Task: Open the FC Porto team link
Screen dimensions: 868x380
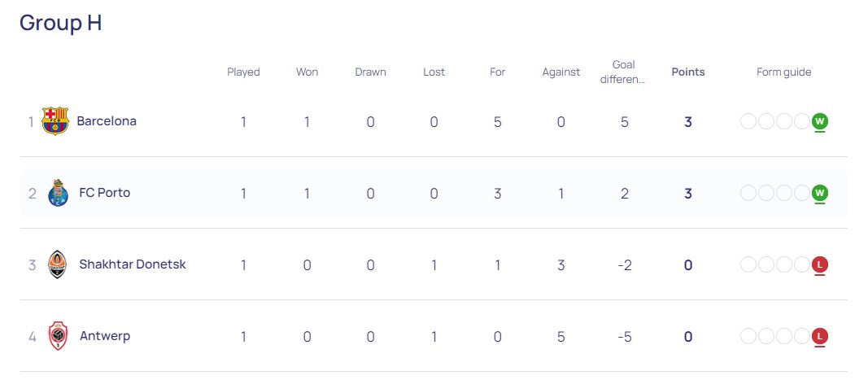Action: click(105, 193)
